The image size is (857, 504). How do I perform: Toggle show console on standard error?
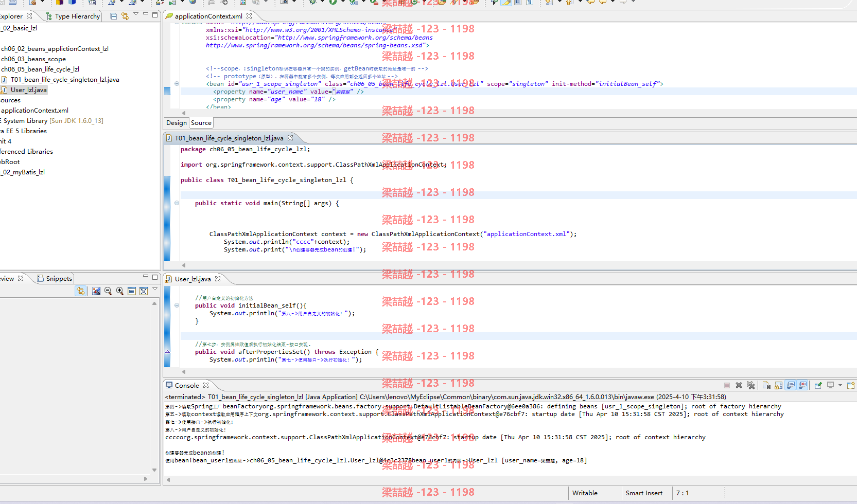802,385
